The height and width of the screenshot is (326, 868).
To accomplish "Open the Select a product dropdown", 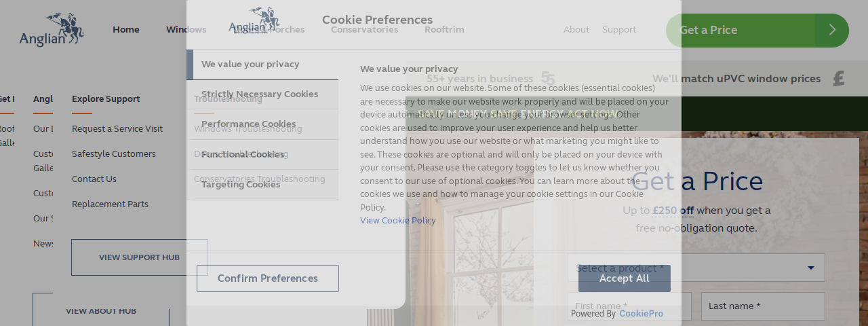I will point(696,268).
